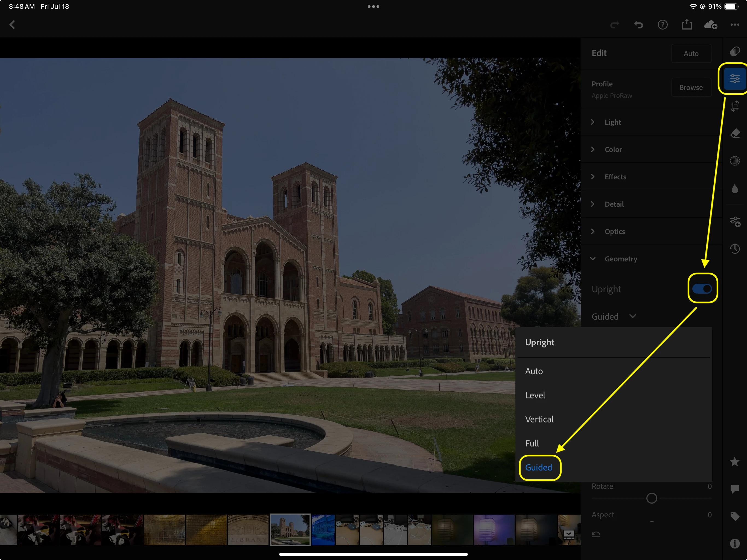The height and width of the screenshot is (560, 747).
Task: Click the Undo arrow
Action: click(638, 25)
